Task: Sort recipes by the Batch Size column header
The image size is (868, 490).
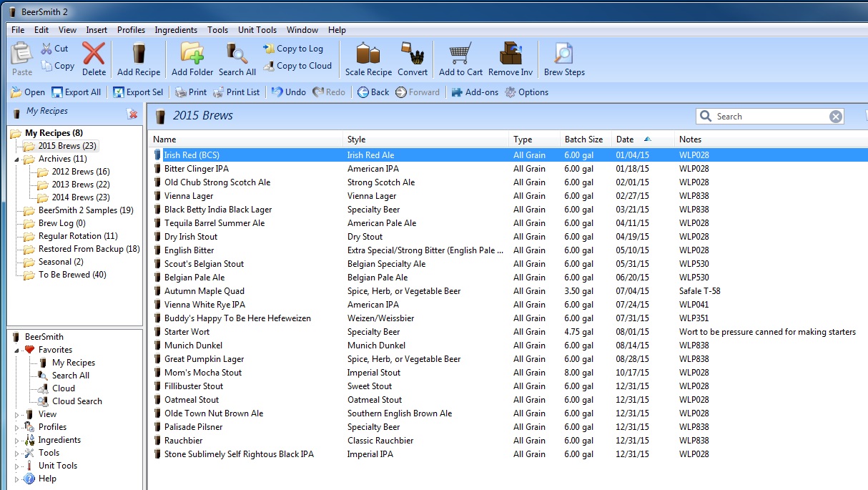Action: click(586, 139)
